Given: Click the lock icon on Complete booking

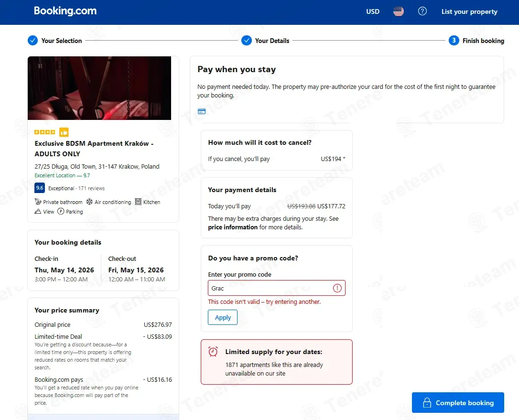Looking at the screenshot, I should (427, 402).
